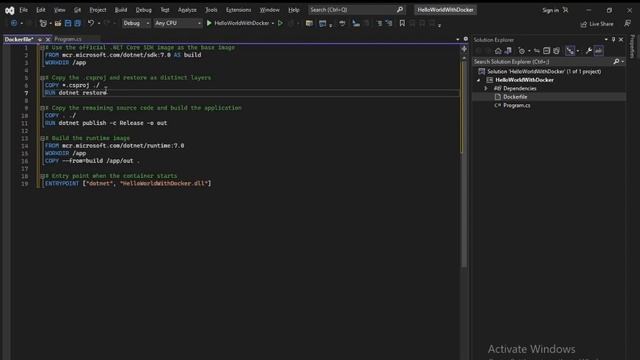Open the File menu
The image size is (640, 360).
click(x=24, y=10)
